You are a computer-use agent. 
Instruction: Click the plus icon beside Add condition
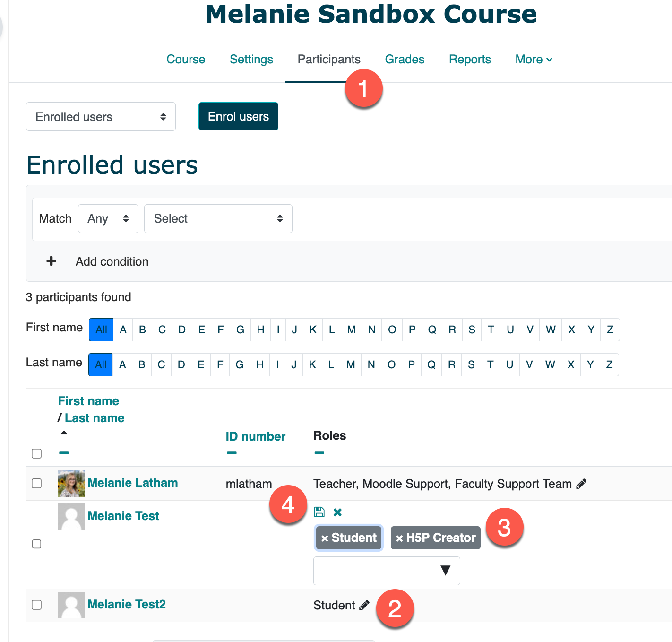pos(52,261)
